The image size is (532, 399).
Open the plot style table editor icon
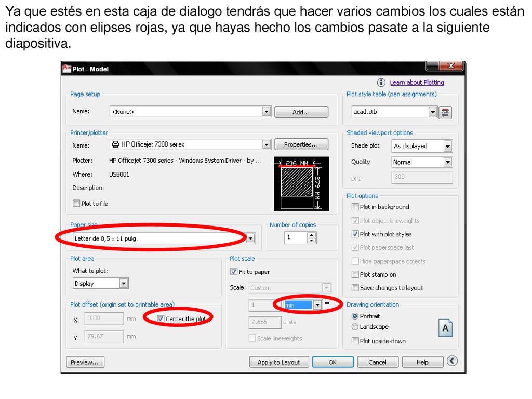click(445, 112)
